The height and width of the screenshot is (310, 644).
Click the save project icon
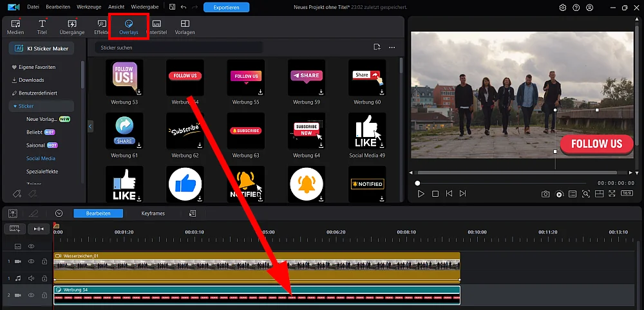click(172, 7)
